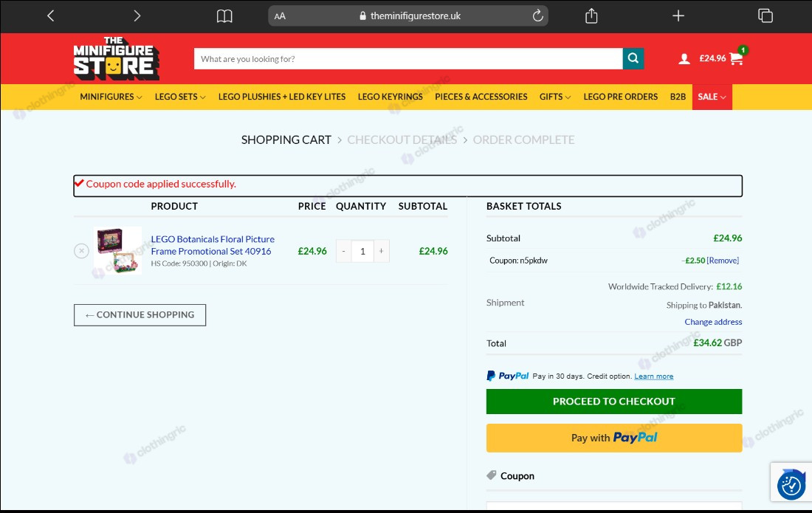Open Pieces & Accessories category
Screen dimensions: 812x513
coord(481,97)
